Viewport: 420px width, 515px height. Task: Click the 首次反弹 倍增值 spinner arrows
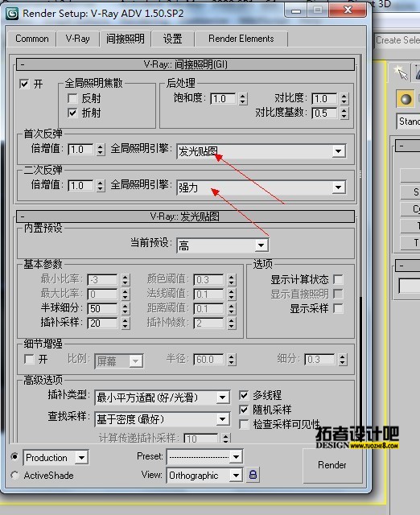(101, 150)
